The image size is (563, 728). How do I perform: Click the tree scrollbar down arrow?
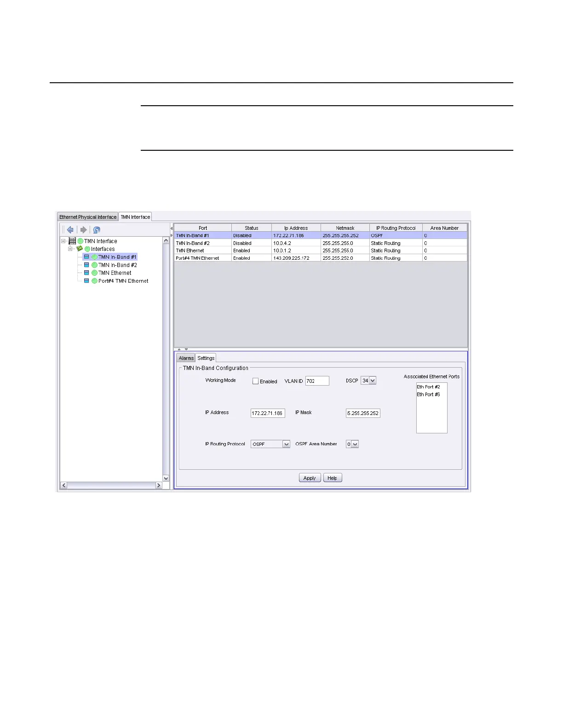(166, 478)
